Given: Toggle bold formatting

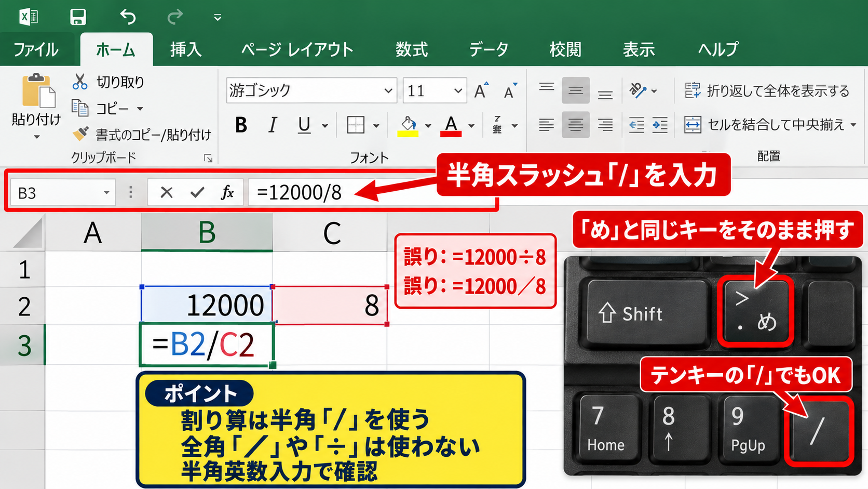Looking at the screenshot, I should 241,125.
